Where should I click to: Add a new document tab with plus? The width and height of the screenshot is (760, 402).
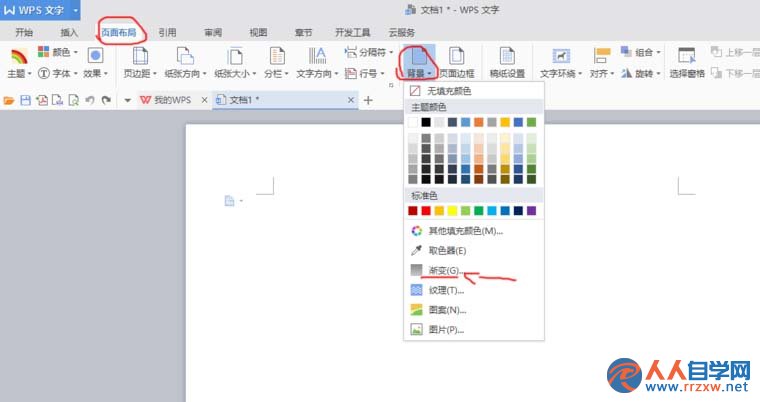(x=368, y=100)
